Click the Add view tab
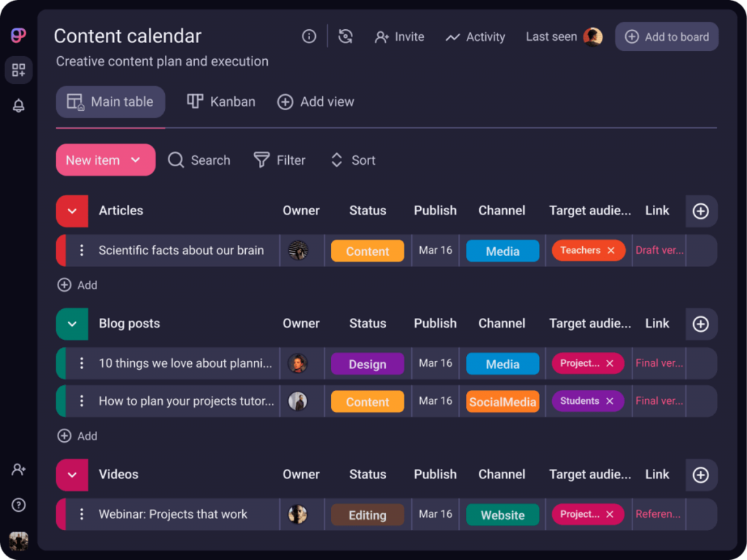Viewport: 747px width, 560px height. point(315,101)
